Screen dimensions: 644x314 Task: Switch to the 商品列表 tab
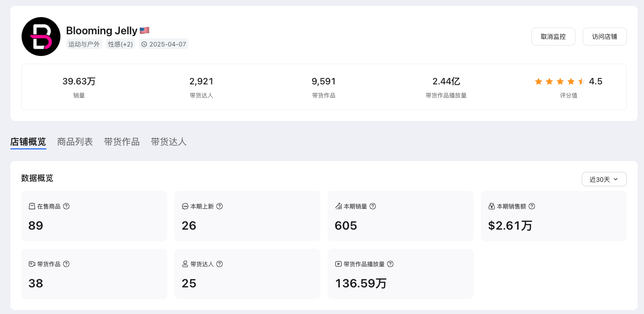coord(75,142)
